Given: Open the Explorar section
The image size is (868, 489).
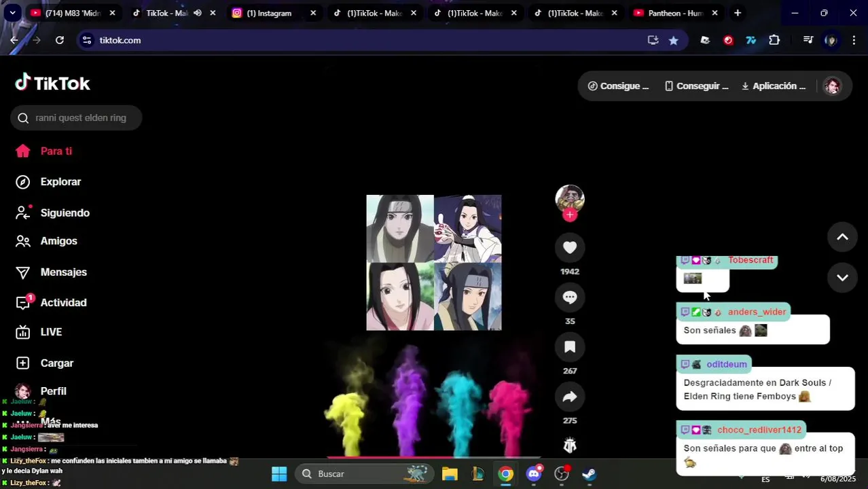Looking at the screenshot, I should [x=48, y=181].
